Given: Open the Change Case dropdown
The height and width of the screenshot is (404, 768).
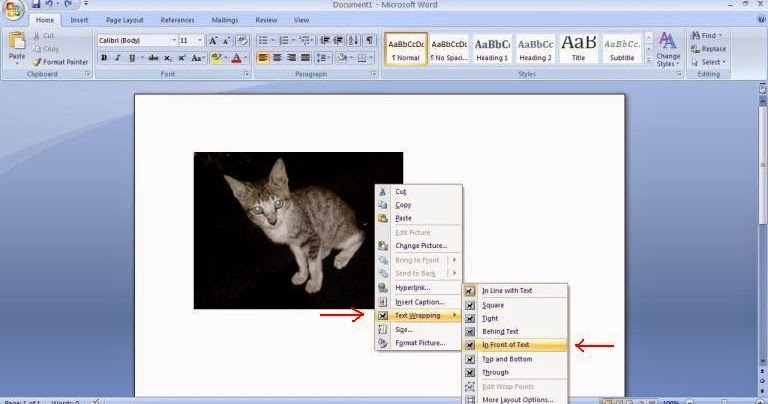Looking at the screenshot, I should click(x=197, y=58).
